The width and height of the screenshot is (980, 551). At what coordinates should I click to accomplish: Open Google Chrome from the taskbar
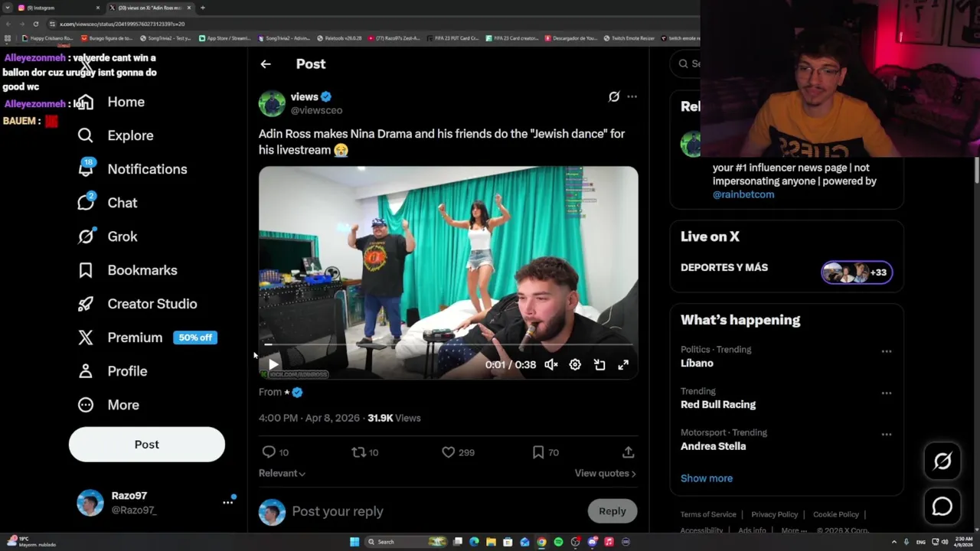tap(541, 542)
